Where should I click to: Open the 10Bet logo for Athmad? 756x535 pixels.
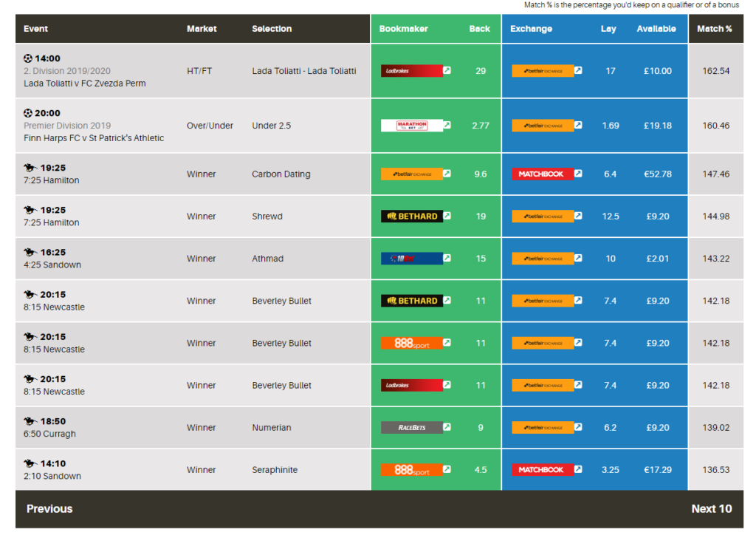click(x=407, y=258)
